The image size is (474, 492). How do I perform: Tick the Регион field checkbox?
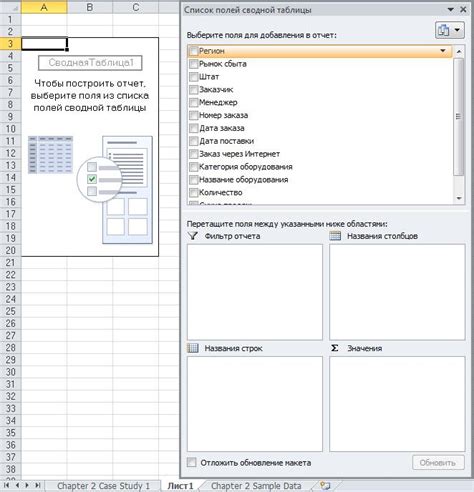point(193,51)
